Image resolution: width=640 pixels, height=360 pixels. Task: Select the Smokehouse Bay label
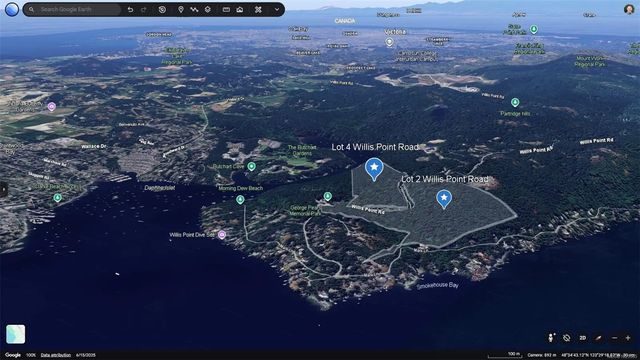point(437,285)
